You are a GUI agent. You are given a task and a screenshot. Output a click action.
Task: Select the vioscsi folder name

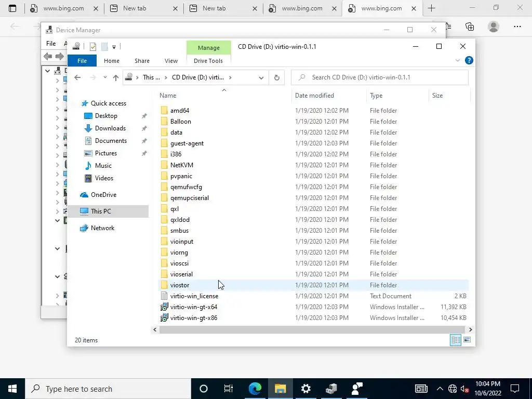click(x=179, y=263)
